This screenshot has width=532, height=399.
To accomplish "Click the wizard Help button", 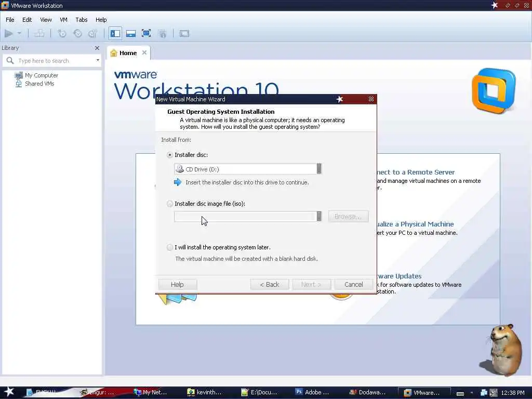I will pyautogui.click(x=178, y=284).
